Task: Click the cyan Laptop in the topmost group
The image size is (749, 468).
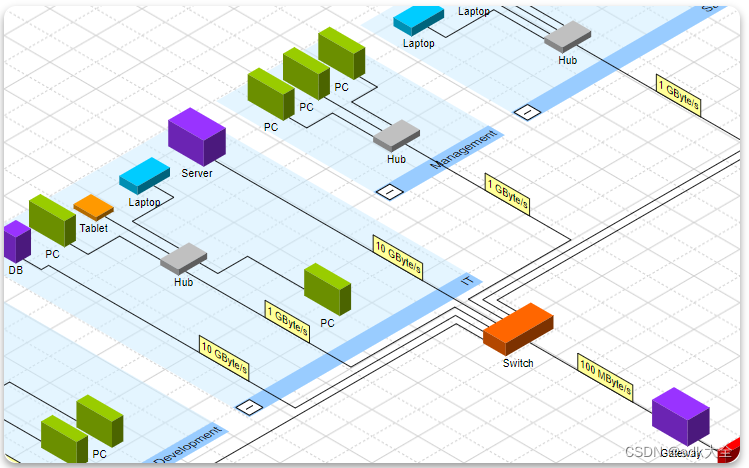Action: click(418, 20)
